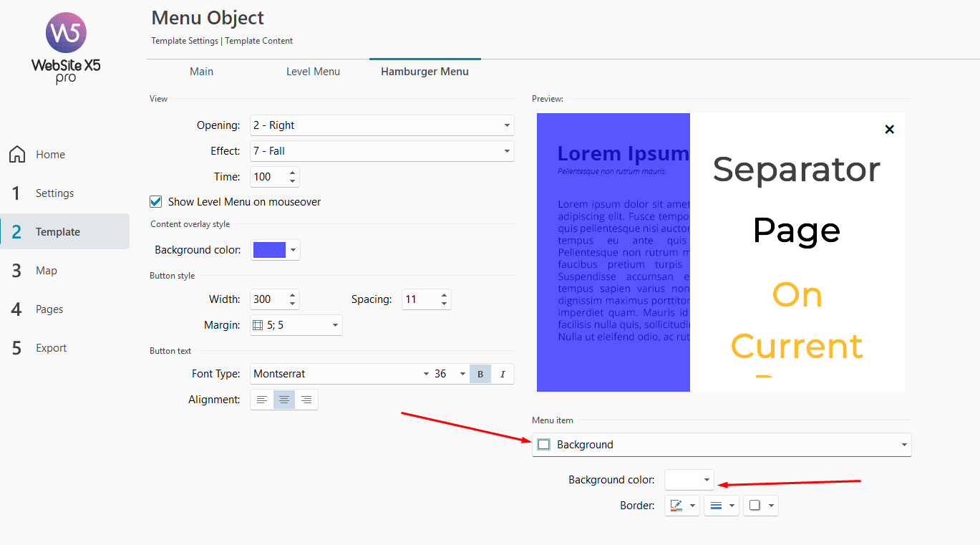This screenshot has height=545, width=980.
Task: Center-align the button text
Action: coord(284,400)
